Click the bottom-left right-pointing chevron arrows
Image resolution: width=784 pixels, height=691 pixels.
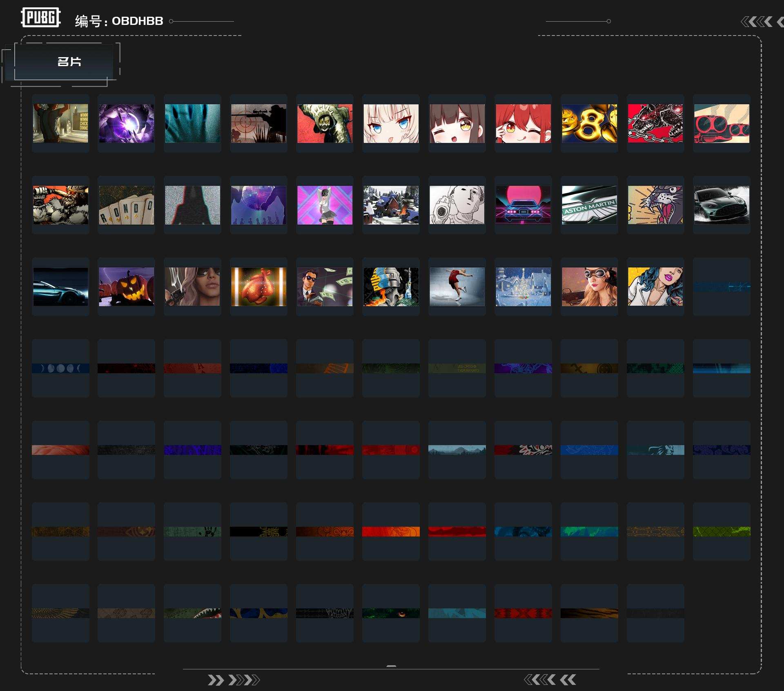[233, 680]
